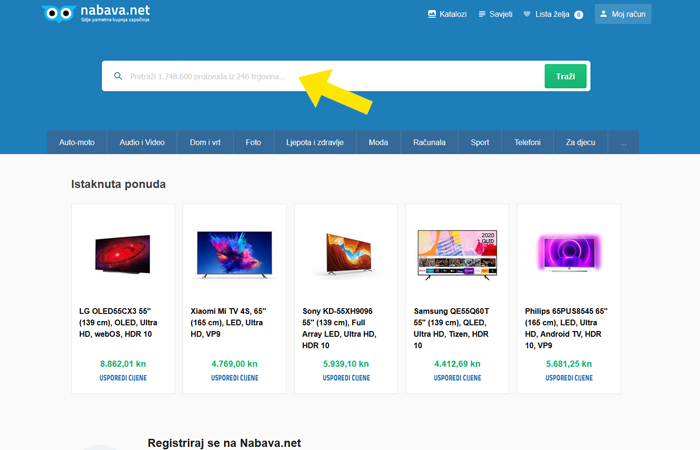Select the Auto-moto category
This screenshot has height=450, width=700.
[77, 142]
